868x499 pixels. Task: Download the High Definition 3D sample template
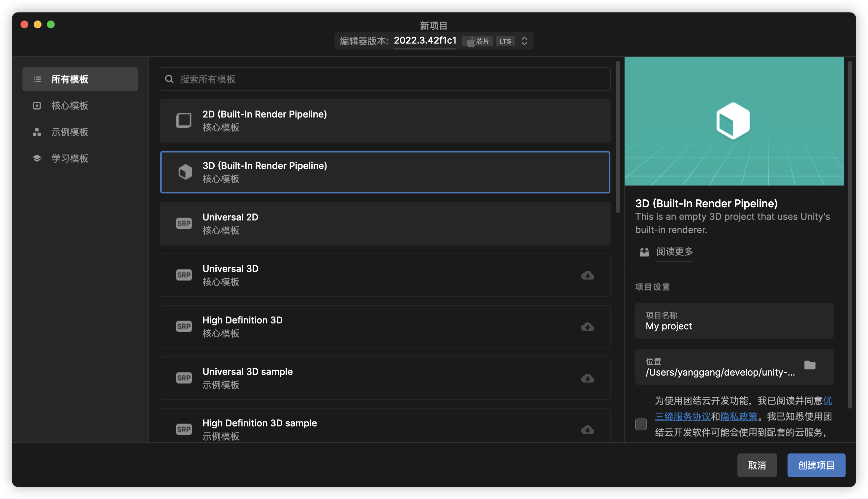(587, 429)
